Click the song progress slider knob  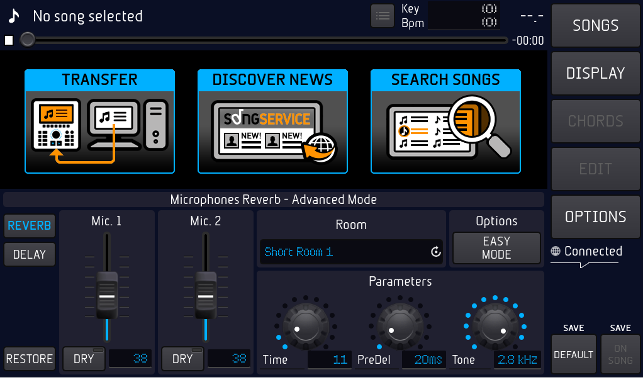[28, 40]
